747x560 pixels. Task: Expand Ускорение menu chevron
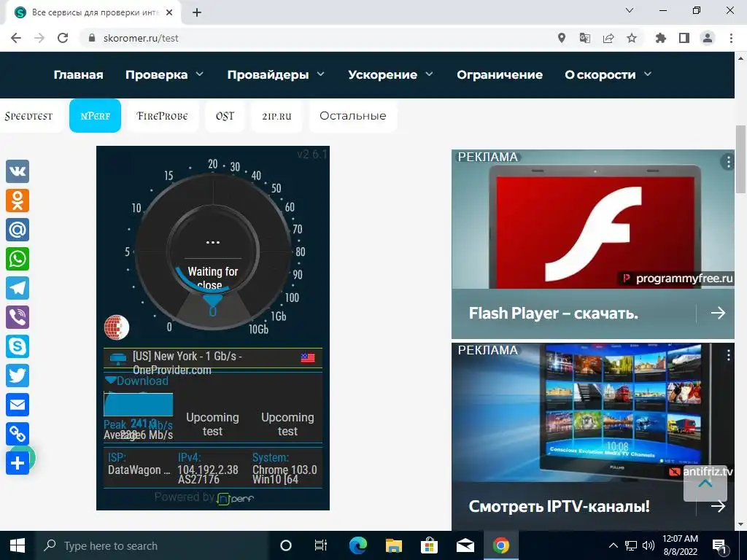click(x=429, y=74)
